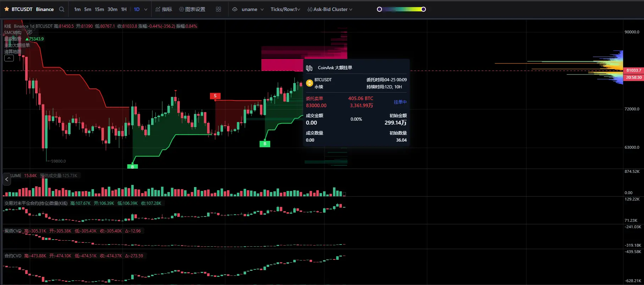
Task: Click the 63000.0 price axis label
Action: 632,147
